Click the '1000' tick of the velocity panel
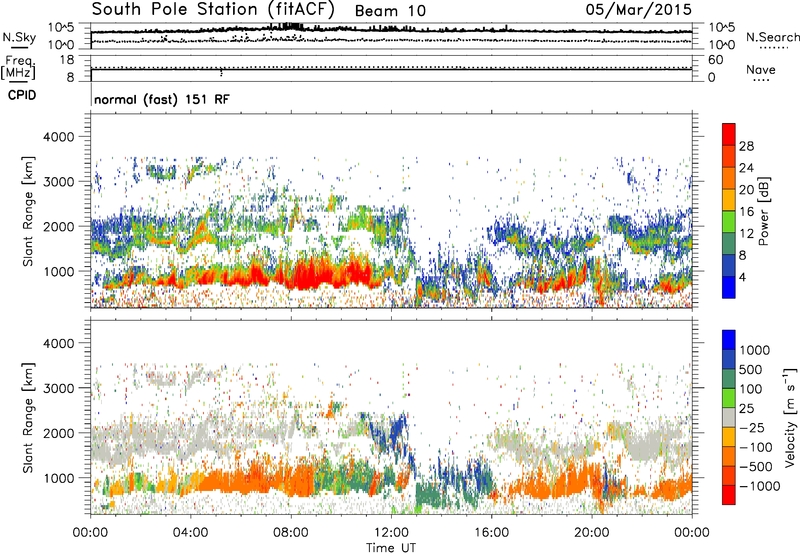Viewport: 800px width, 554px height. (59, 478)
